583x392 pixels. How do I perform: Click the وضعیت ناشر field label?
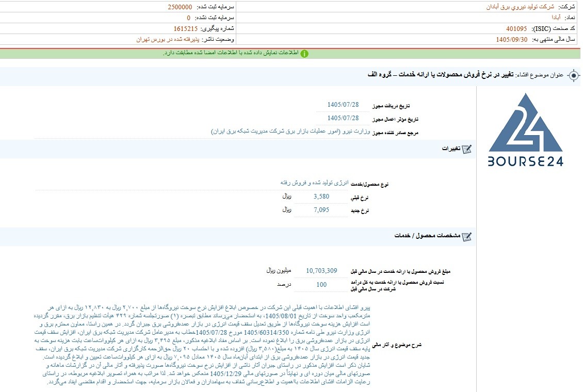point(218,39)
